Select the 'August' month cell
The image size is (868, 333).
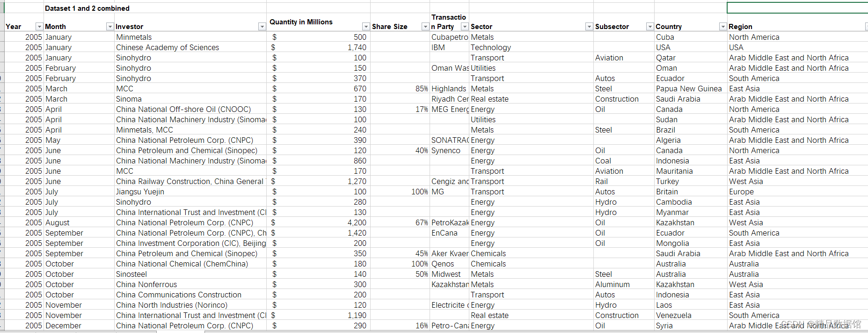coord(79,222)
